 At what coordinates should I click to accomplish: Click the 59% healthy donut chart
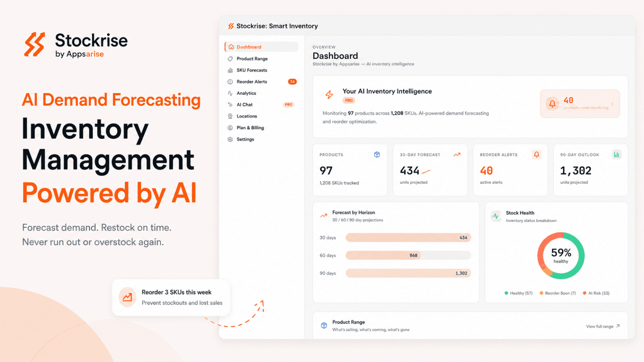click(x=561, y=256)
